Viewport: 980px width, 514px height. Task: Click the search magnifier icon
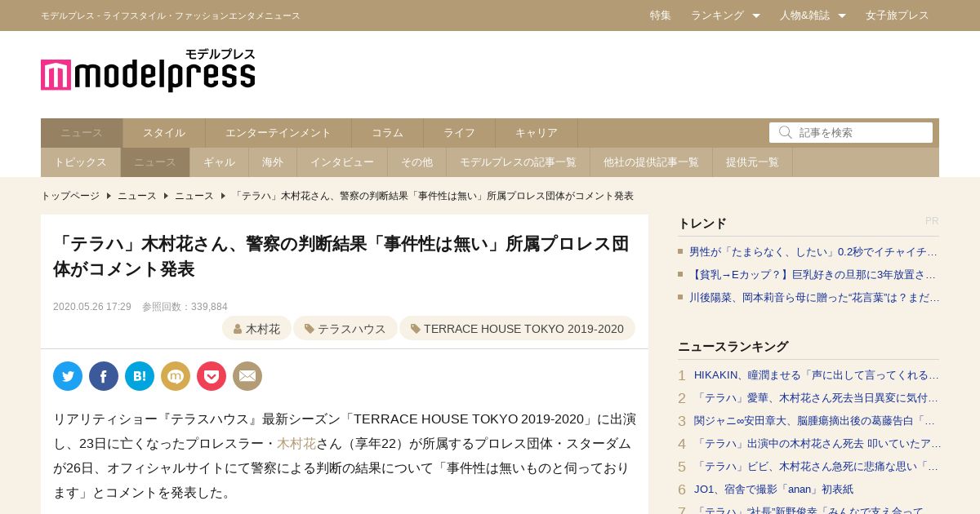786,132
